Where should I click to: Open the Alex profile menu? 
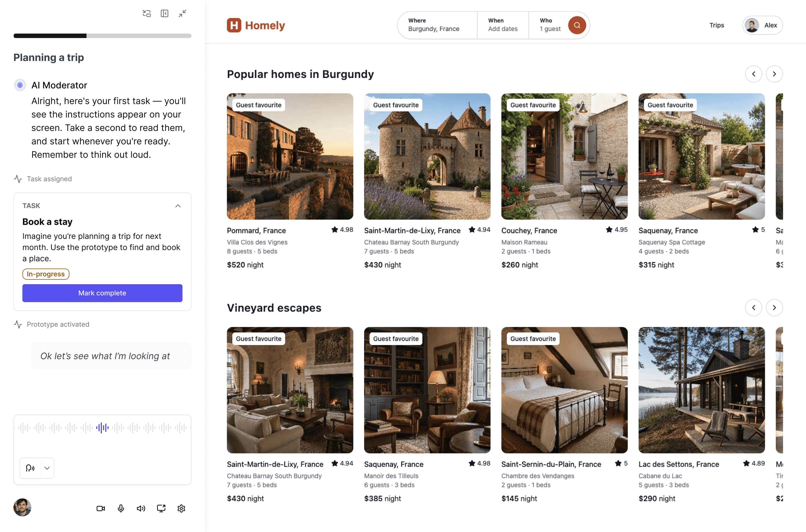(762, 25)
